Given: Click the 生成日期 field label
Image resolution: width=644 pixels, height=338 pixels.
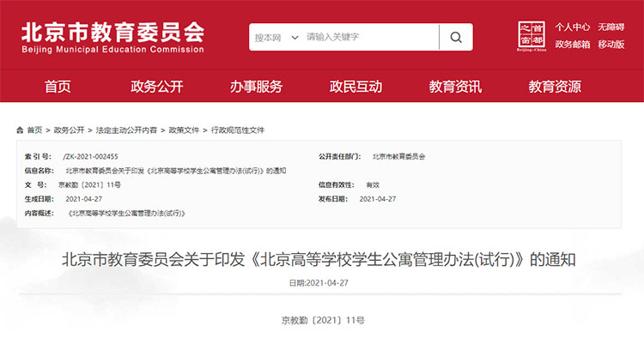Looking at the screenshot, I should [39, 199].
